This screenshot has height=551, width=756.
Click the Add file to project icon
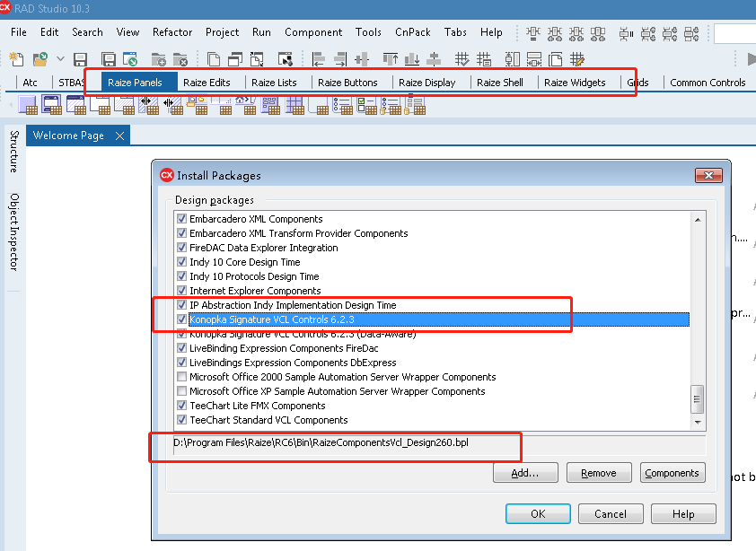click(158, 59)
